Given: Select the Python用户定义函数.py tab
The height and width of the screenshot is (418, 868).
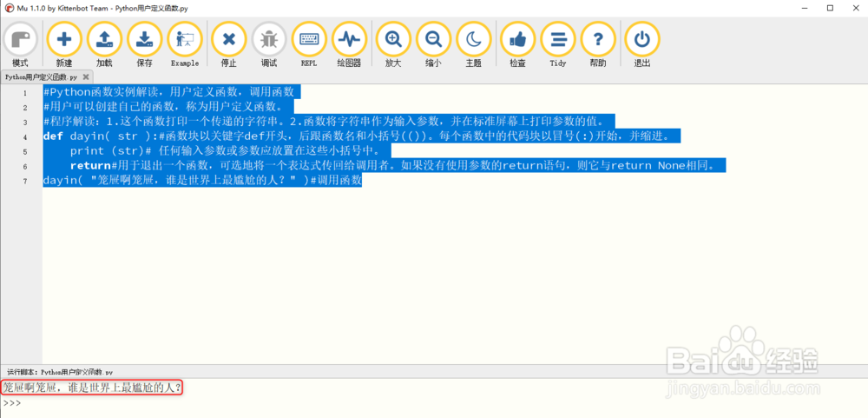Looking at the screenshot, I should [41, 77].
